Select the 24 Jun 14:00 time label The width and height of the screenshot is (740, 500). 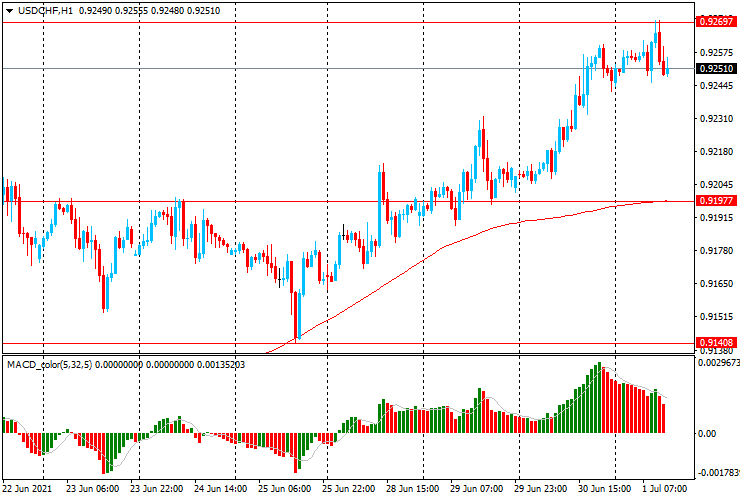(x=220, y=488)
